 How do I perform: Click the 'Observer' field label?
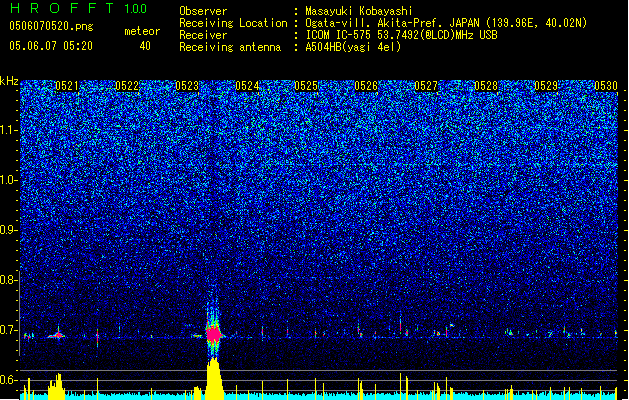pyautogui.click(x=203, y=11)
